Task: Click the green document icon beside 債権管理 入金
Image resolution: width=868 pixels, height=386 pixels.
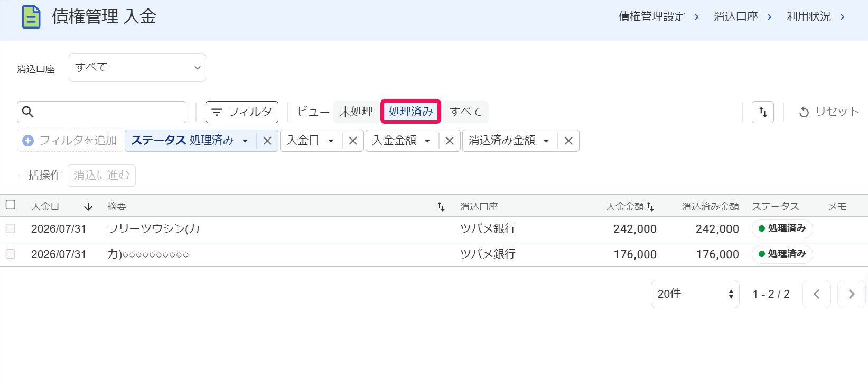Action: pyautogui.click(x=31, y=17)
